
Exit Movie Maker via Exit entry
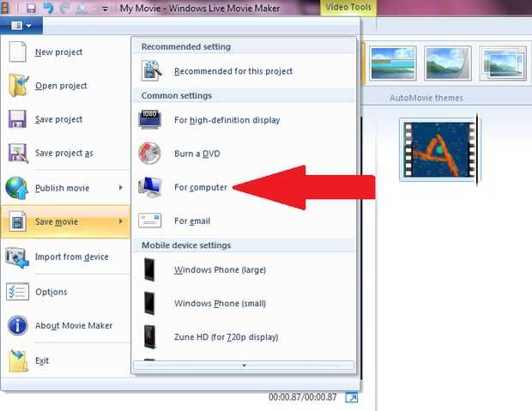click(x=66, y=360)
